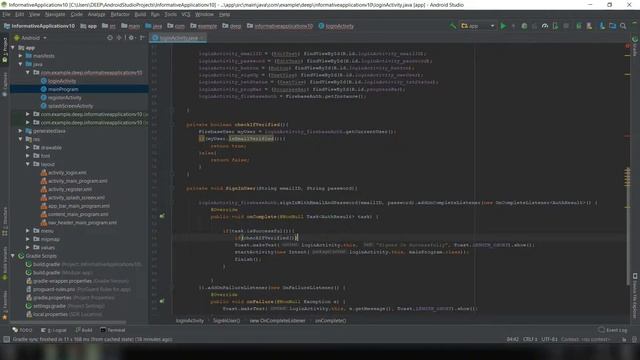Viewport: 640px width, 360px height.
Task: Toggle the Project side tool window tab
Action: [5, 50]
